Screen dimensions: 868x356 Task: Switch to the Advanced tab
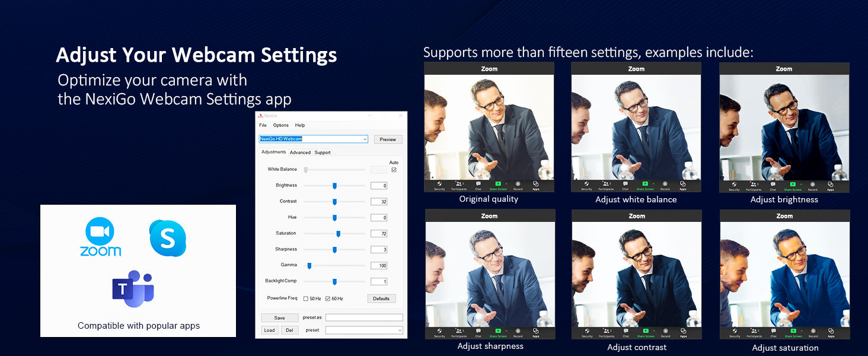300,152
